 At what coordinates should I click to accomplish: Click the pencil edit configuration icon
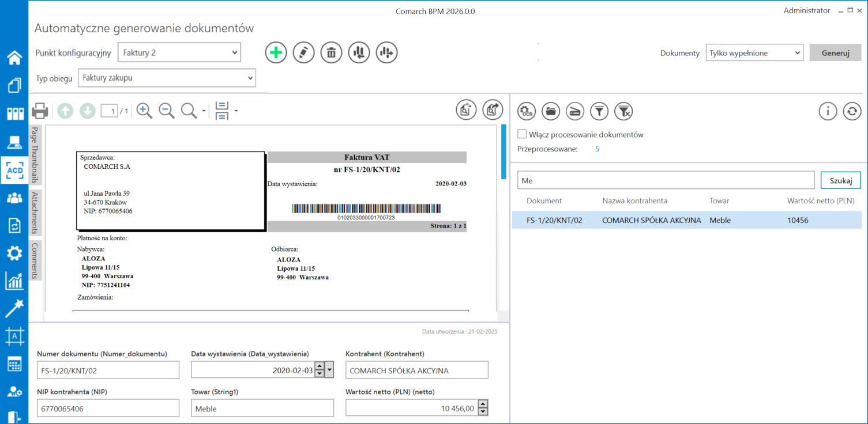[303, 53]
